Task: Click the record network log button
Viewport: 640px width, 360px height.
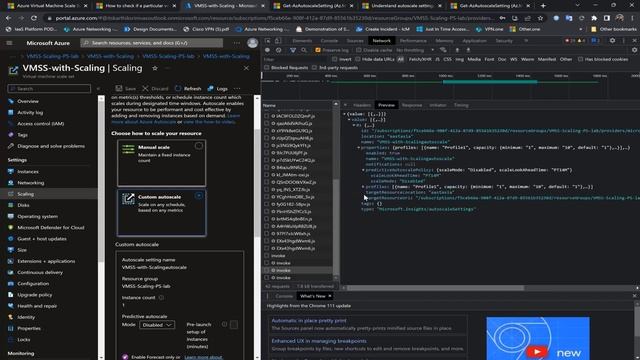Action: (x=267, y=50)
